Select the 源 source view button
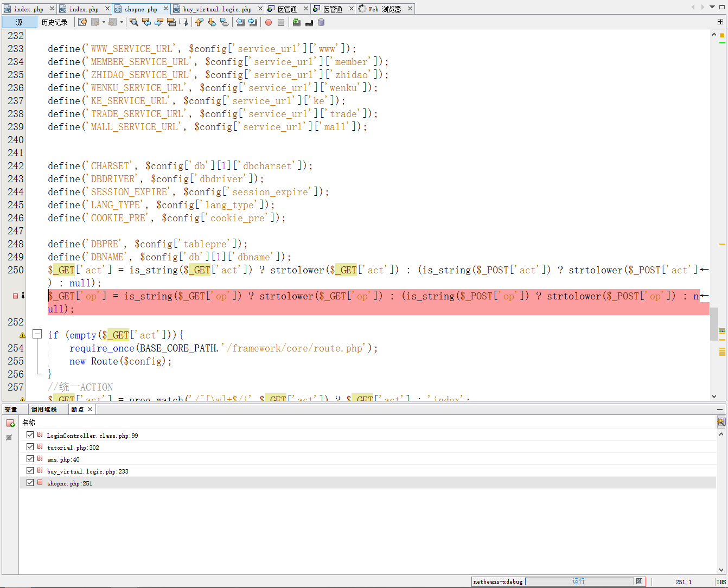 pos(19,22)
